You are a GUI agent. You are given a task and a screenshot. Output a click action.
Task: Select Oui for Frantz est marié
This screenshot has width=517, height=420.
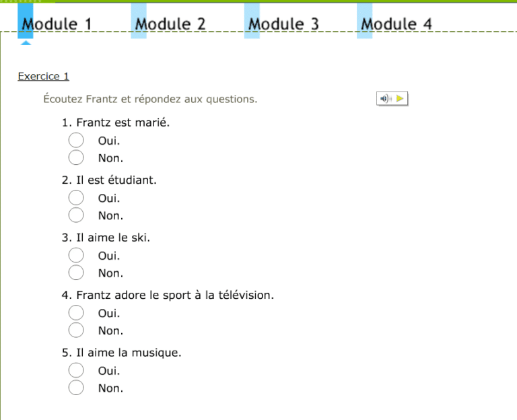76,140
